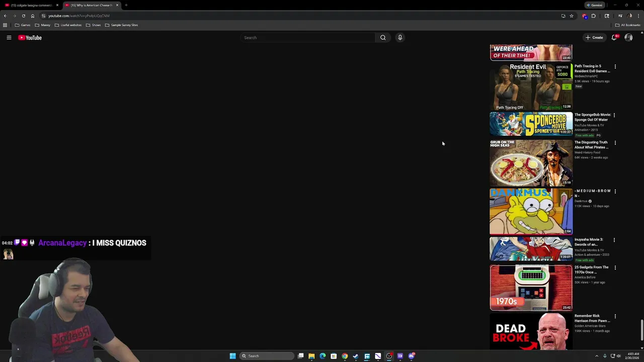Open the YouTube account avatar menu
This screenshot has width=644, height=362.
click(628, 38)
